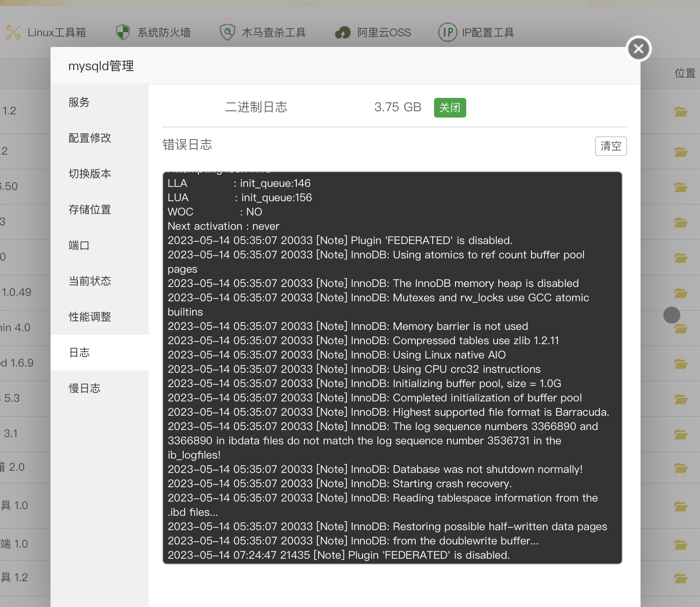The image size is (700, 607).
Task: Open the 性能调整 tab
Action: (90, 317)
